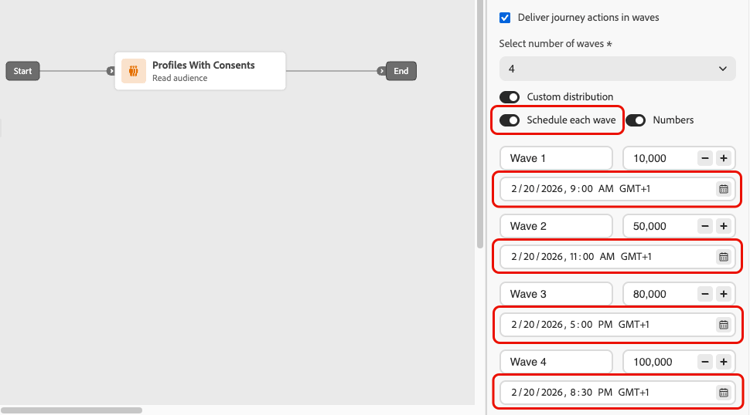This screenshot has width=750, height=415.
Task: Open calendar picker for Wave 3 schedule
Action: click(723, 325)
